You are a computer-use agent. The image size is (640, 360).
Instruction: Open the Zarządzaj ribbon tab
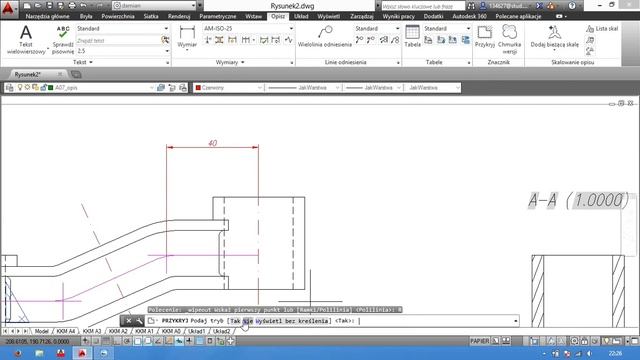(362, 16)
